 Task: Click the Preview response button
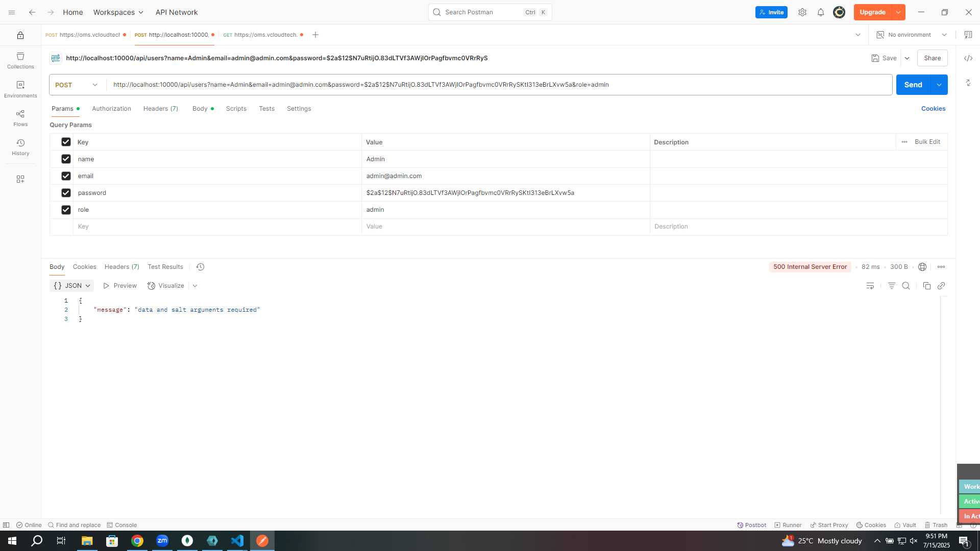[120, 286]
